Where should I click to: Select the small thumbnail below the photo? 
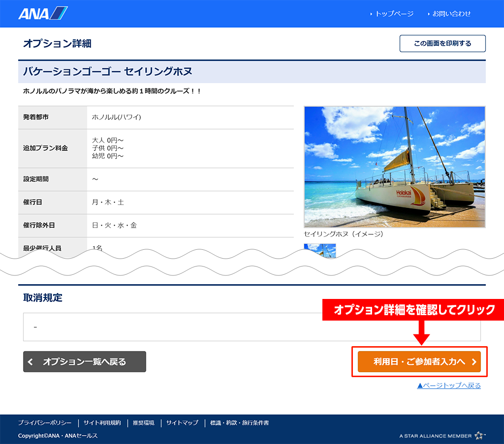[x=320, y=250]
